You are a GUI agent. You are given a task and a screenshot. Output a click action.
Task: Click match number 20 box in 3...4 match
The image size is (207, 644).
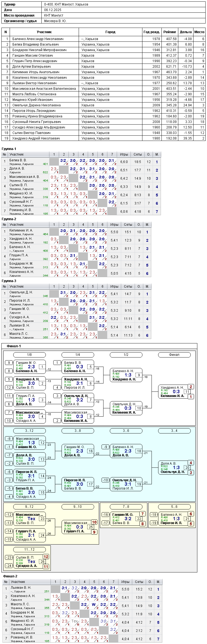pyautogui.click(x=187, y=467)
